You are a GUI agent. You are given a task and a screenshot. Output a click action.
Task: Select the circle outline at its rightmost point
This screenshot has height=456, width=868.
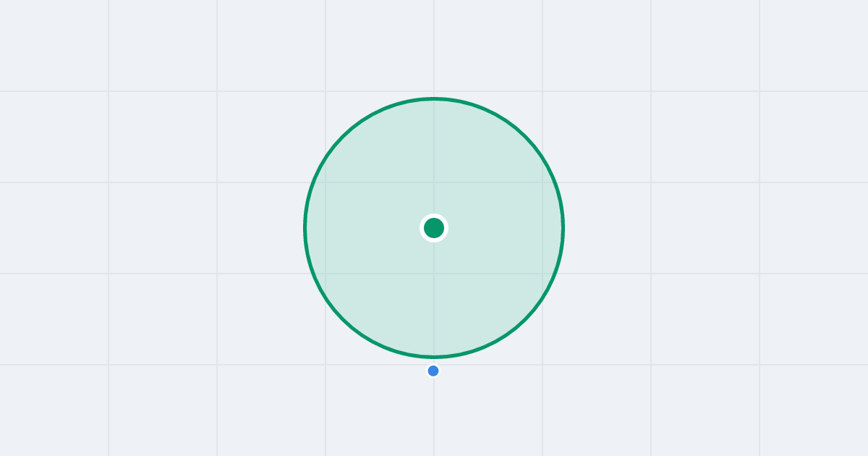[x=563, y=228]
